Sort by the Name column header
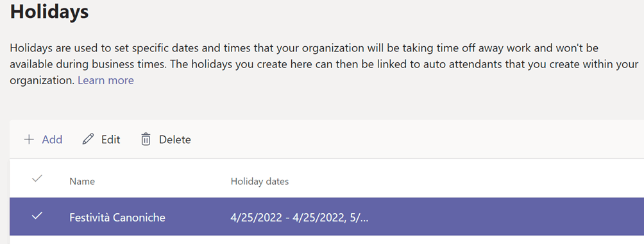Screen dimensions: 644x244 tap(82, 182)
